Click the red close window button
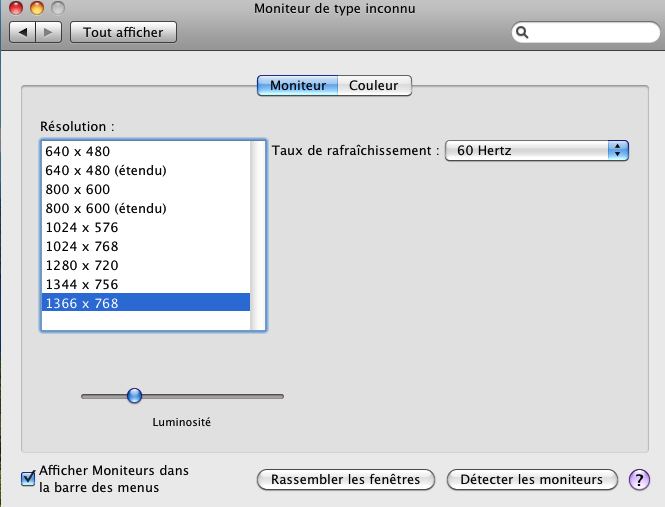 pyautogui.click(x=16, y=8)
